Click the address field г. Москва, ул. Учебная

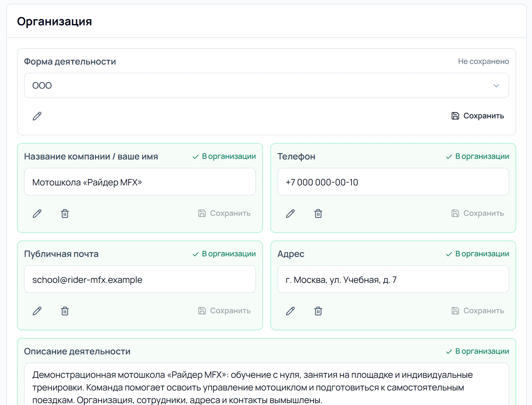tap(393, 279)
